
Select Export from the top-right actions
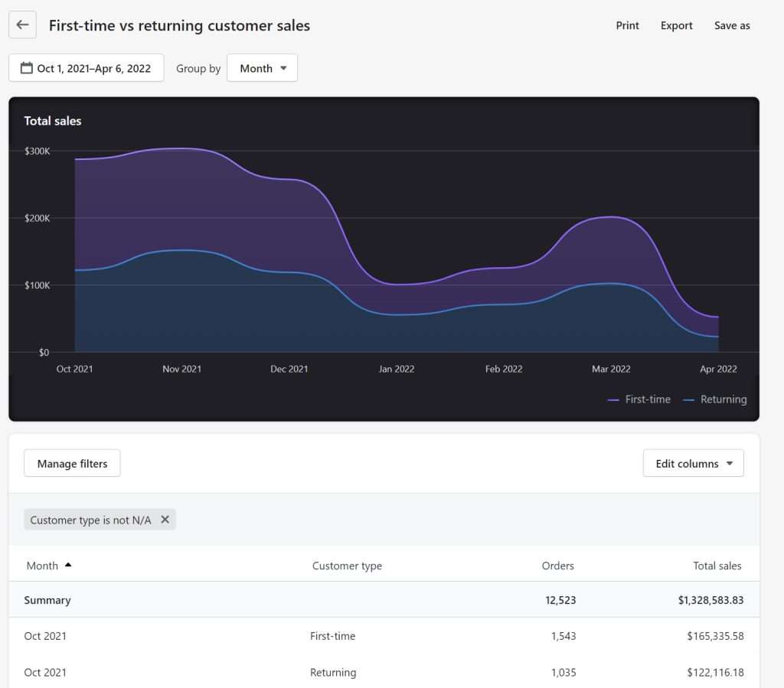(676, 25)
